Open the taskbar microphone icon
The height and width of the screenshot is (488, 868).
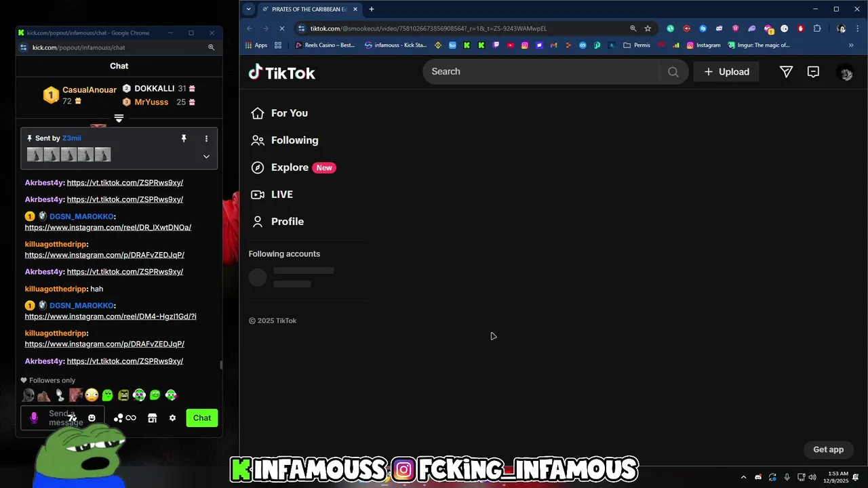(787, 477)
